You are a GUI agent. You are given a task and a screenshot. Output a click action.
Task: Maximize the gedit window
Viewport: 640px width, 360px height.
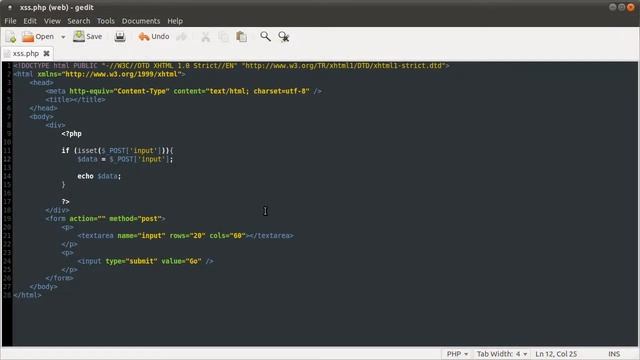coord(622,7)
